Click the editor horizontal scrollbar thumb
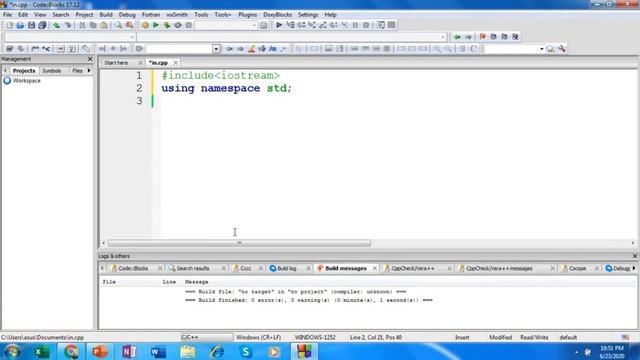 (x=240, y=243)
